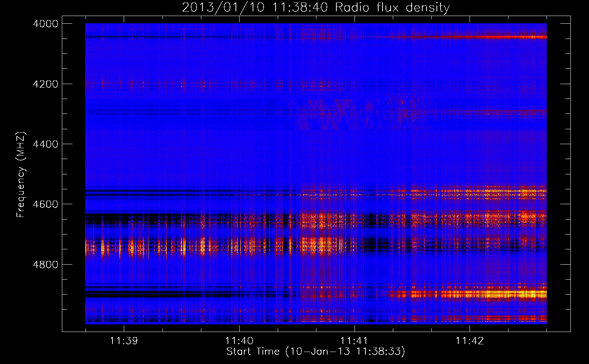Image resolution: width=589 pixels, height=364 pixels.
Task: Select the 4400 frequency tick label
Action: [46, 144]
